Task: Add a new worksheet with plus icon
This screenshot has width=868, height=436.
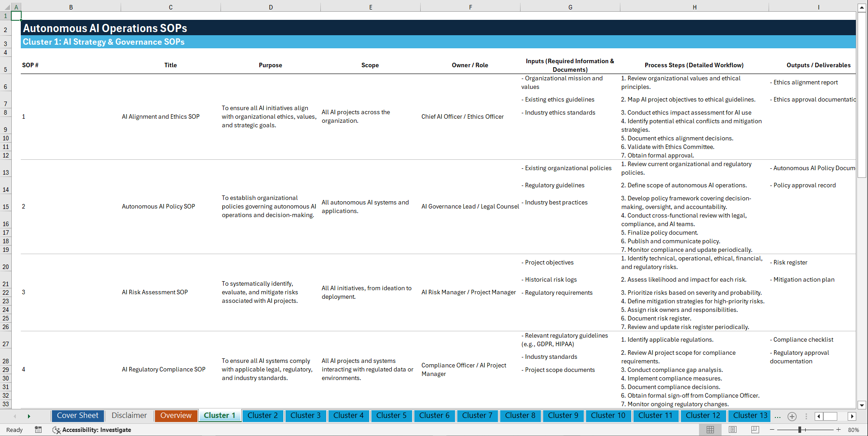Action: point(792,416)
